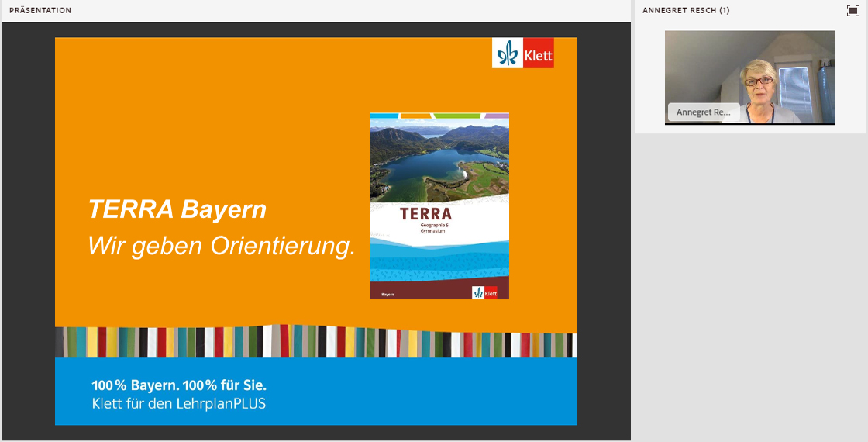Select Annegret Resch's webcam video feed
This screenshot has height=442, width=868.
click(x=749, y=78)
